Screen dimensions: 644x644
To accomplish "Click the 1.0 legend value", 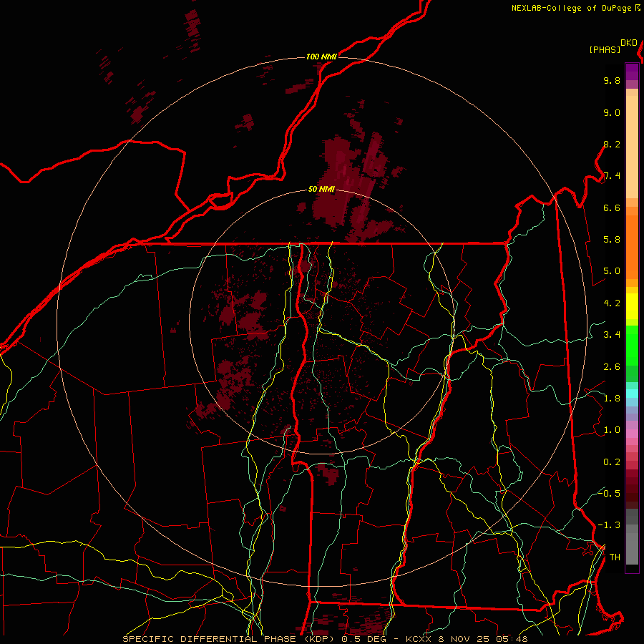I will pyautogui.click(x=612, y=430).
